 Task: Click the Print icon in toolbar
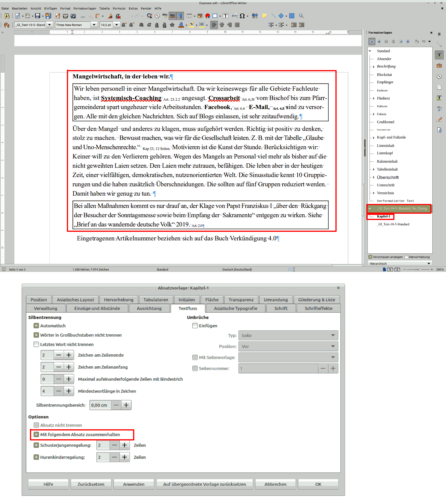coord(66,16)
